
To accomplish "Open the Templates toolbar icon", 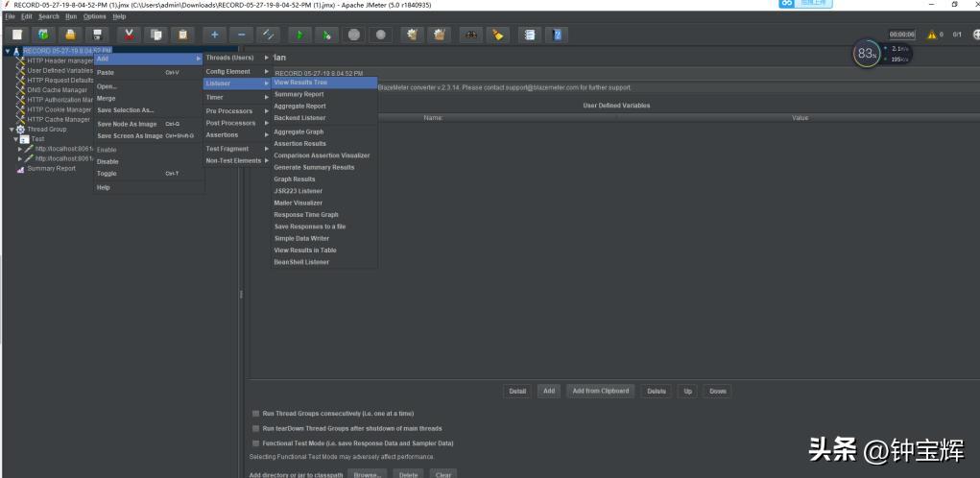I will [44, 35].
